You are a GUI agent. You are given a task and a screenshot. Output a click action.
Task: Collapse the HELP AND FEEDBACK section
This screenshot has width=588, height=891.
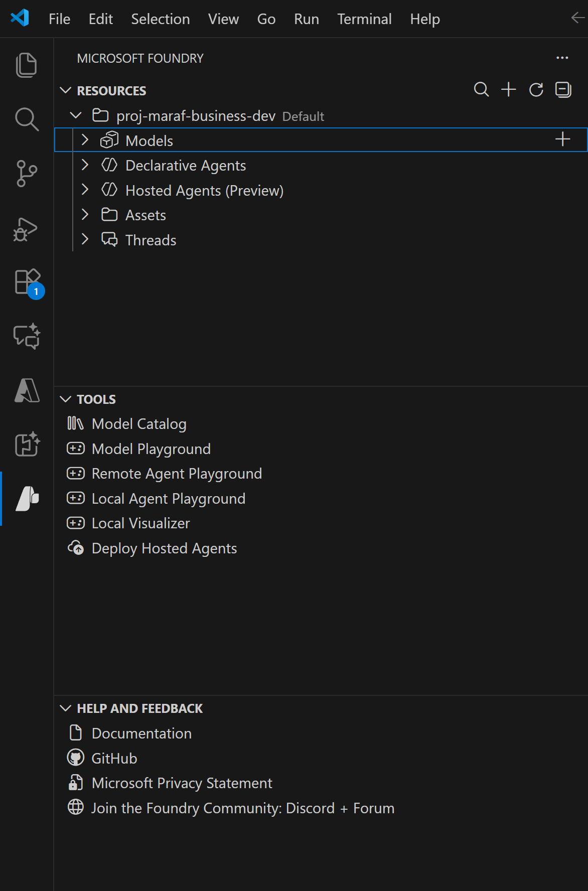pos(65,708)
